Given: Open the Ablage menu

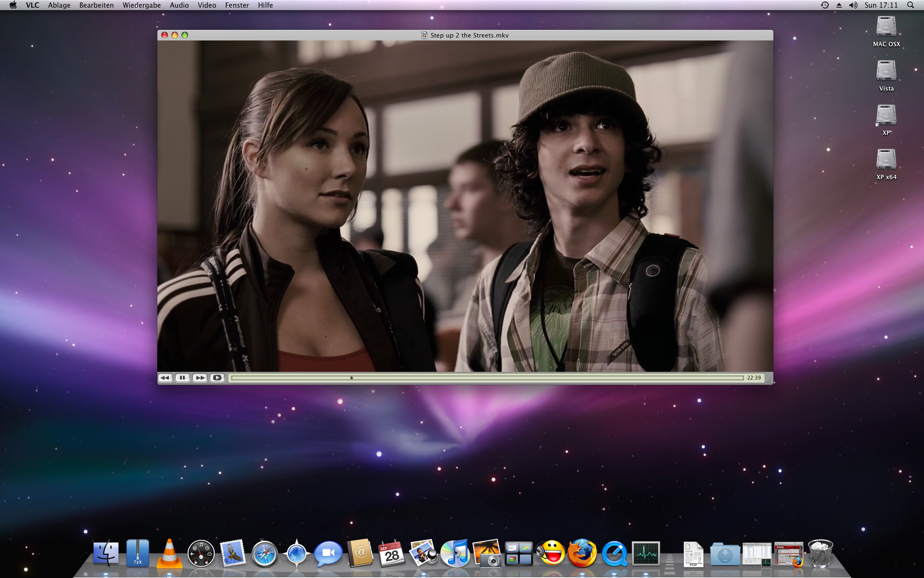Looking at the screenshot, I should click(x=59, y=5).
